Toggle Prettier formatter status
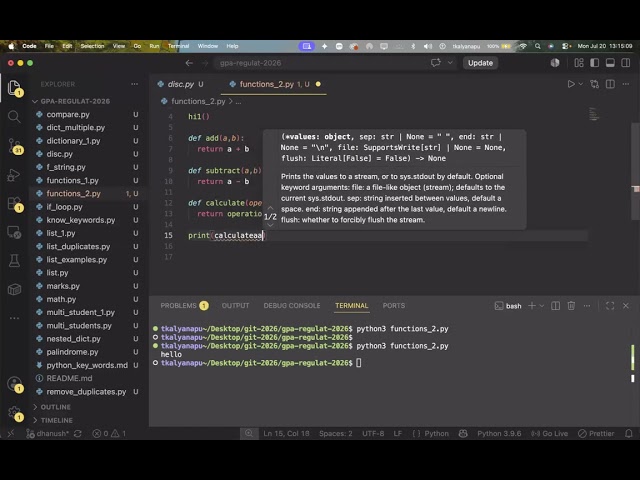640x480 pixels. coord(596,433)
